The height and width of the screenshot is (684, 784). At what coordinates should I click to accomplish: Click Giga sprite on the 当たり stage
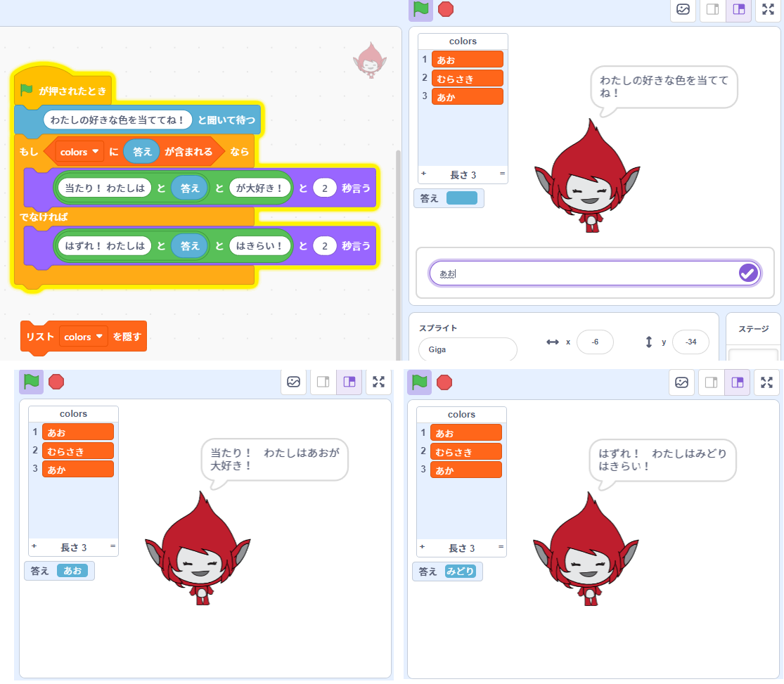[x=198, y=548]
